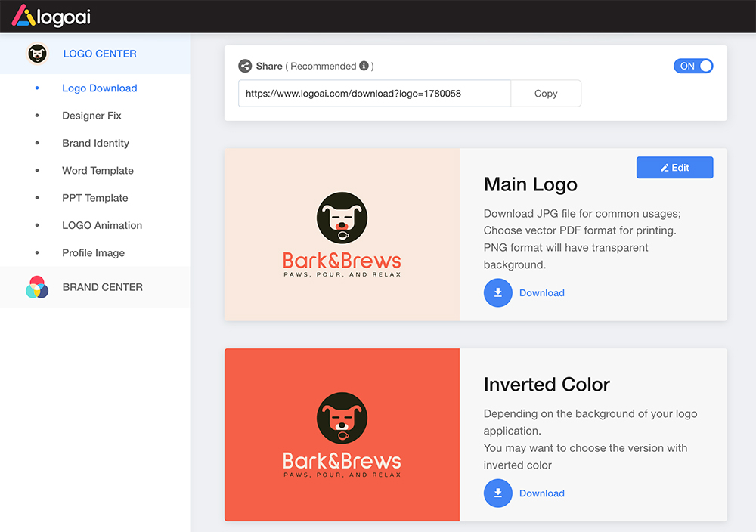756x532 pixels.
Task: Click the logoai logo in header
Action: click(x=51, y=16)
